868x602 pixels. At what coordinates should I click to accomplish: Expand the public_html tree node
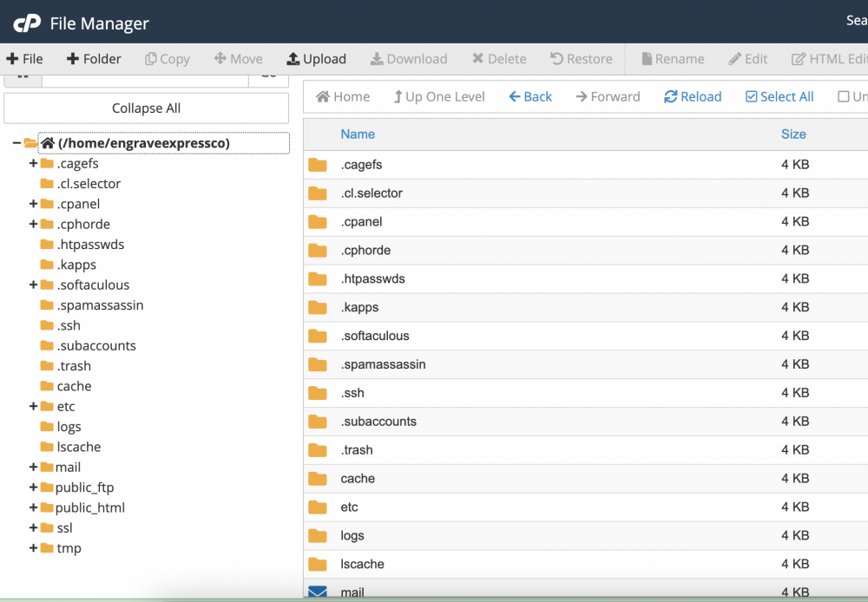coord(32,507)
